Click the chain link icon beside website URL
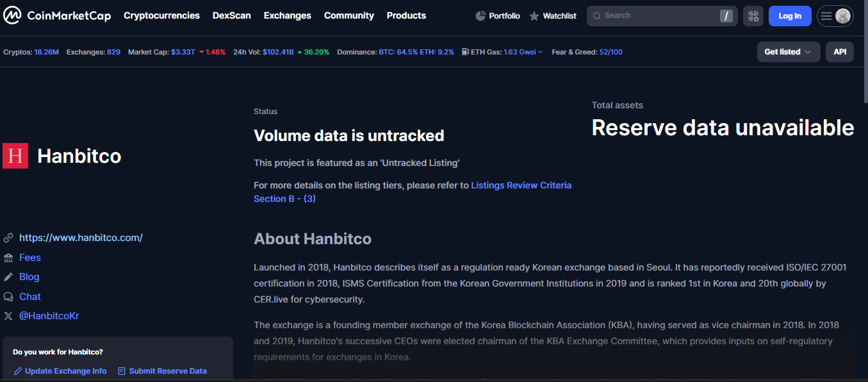868x382 pixels. click(x=8, y=238)
